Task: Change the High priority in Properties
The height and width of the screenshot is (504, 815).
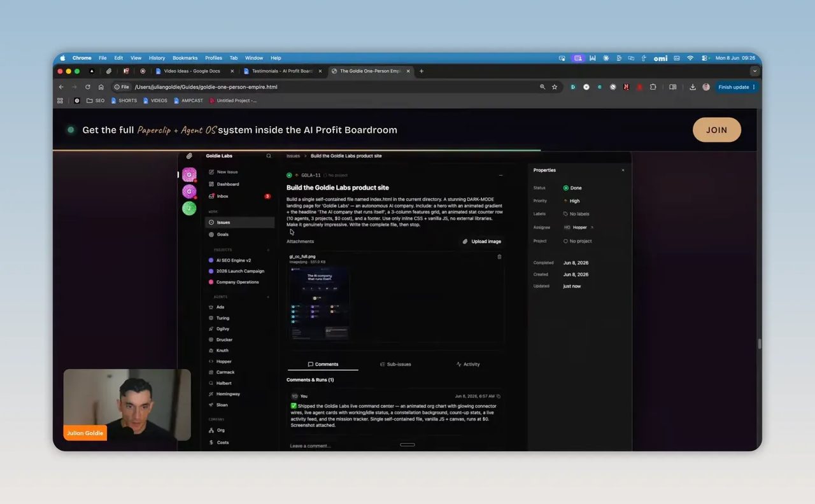Action: pos(572,200)
